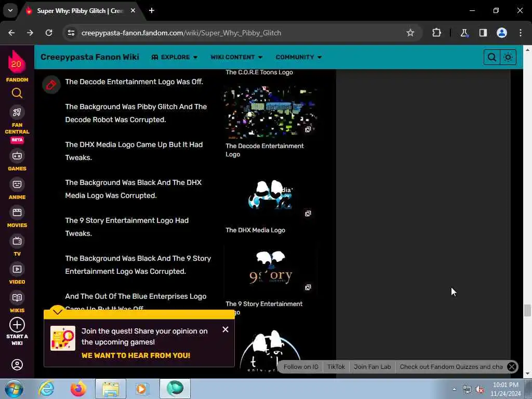Expand the COMMUNITY menu
The height and width of the screenshot is (399, 532).
(x=298, y=57)
